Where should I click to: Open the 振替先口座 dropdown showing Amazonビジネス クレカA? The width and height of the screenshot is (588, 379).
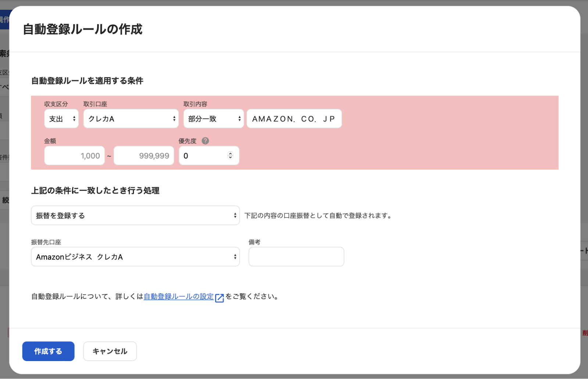tap(135, 257)
